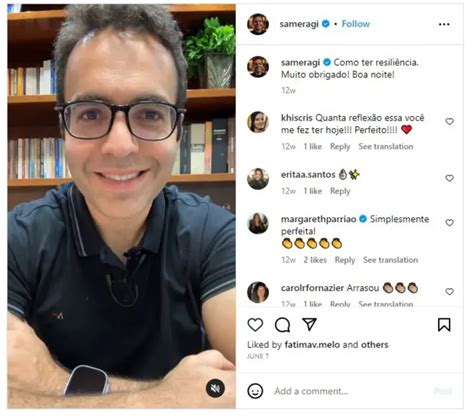Follow the sameragi account
Viewport: 474px width, 418px height.
[x=356, y=24]
